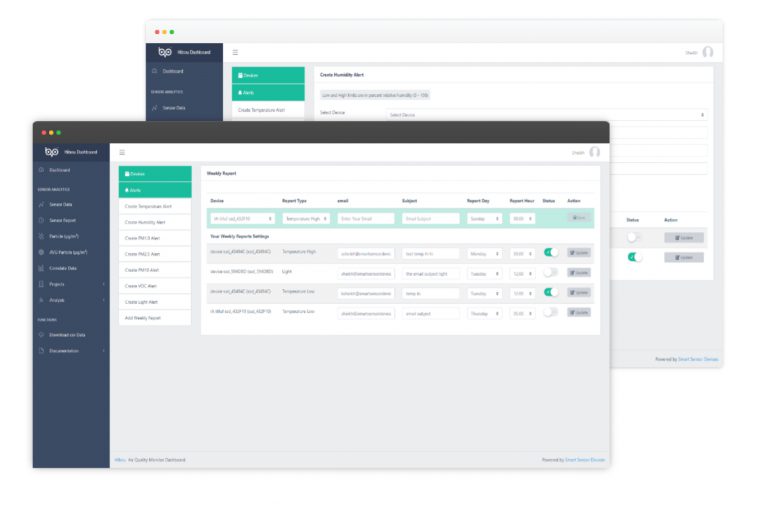Screen dimensions: 768x512
Task: Select Add Weekly Report menu item
Action: click(143, 317)
